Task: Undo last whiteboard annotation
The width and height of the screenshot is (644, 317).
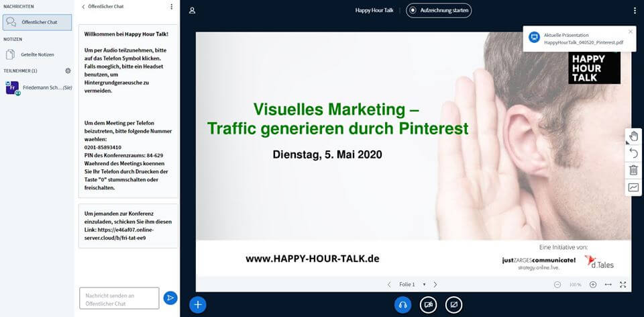Action: (x=633, y=153)
